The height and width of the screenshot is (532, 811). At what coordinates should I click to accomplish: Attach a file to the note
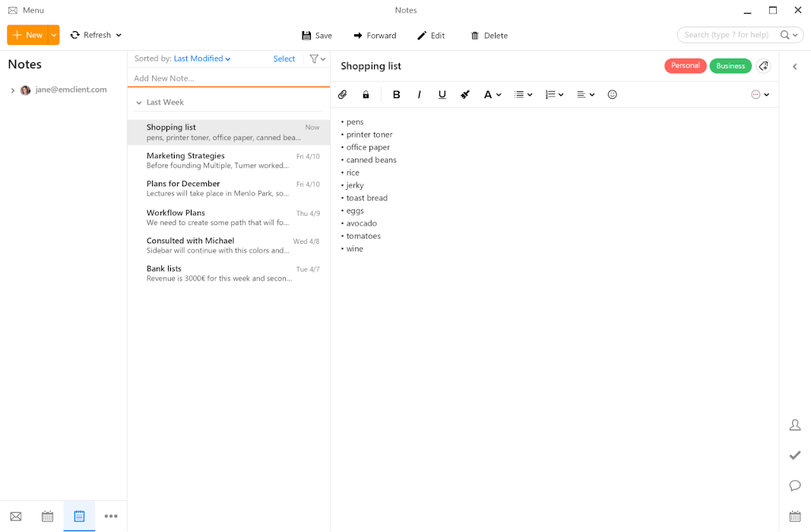coord(342,94)
